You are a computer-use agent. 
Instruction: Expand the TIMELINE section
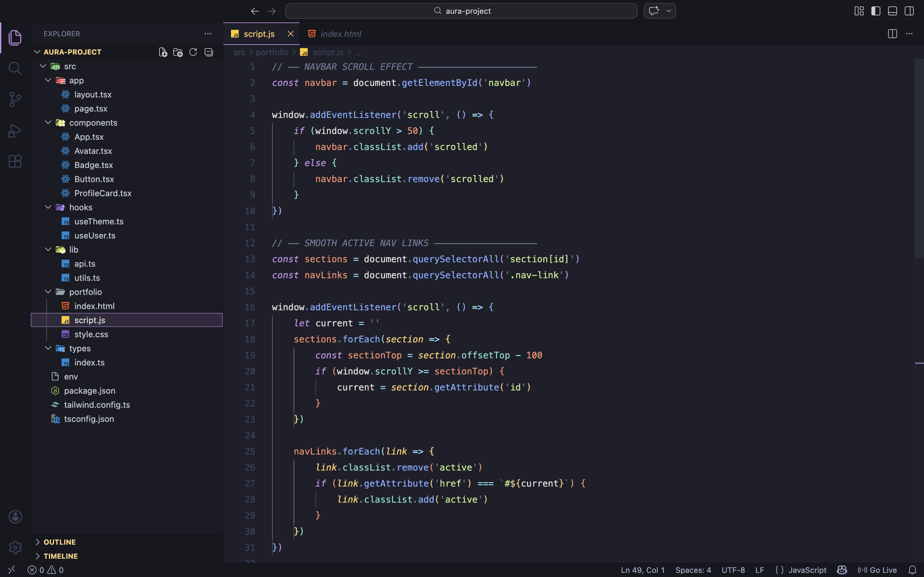(x=60, y=556)
